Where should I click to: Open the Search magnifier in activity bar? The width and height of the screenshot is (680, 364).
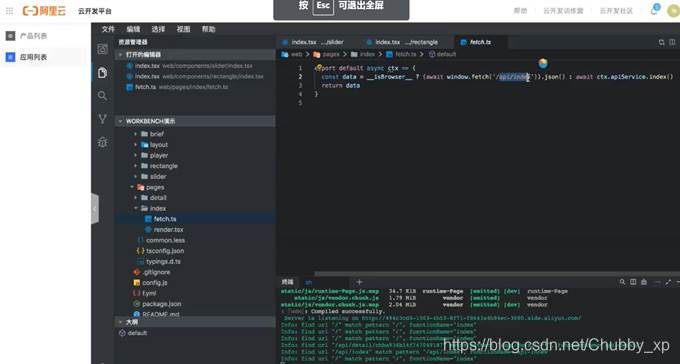pos(102,95)
